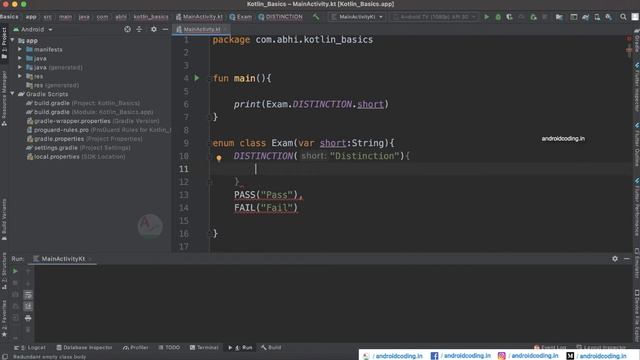640x360 pixels.
Task: Click the kotlin_basics breadcrumb
Action: [x=151, y=17]
